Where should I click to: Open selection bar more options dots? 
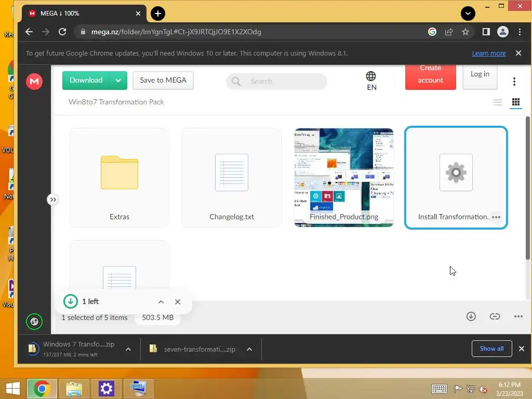tap(518, 316)
